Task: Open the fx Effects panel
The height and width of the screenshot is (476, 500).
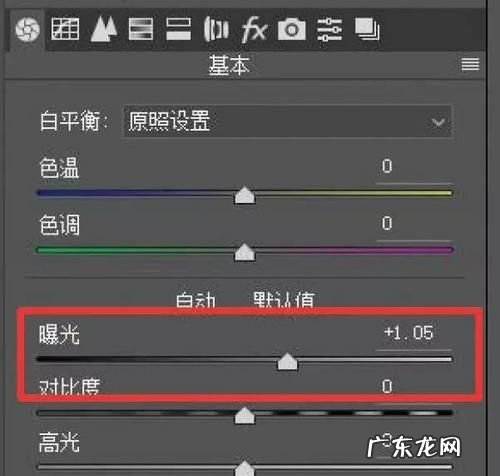Action: point(254,29)
